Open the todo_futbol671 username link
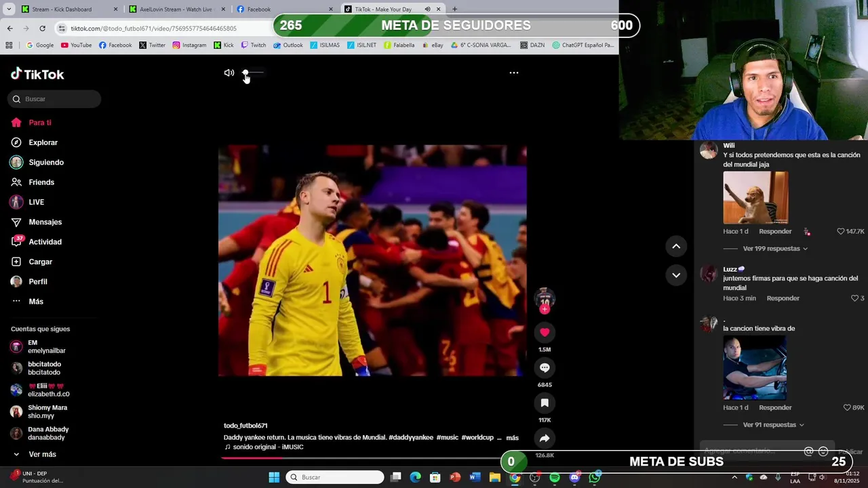Screen dimensions: 868x488 245,426
